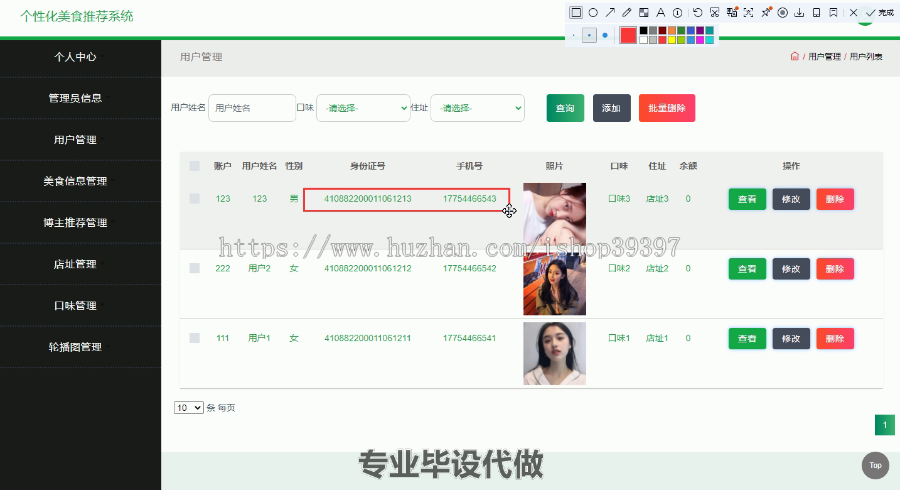Open 美食信息管理 in the sidebar
The image size is (900, 490).
click(75, 181)
